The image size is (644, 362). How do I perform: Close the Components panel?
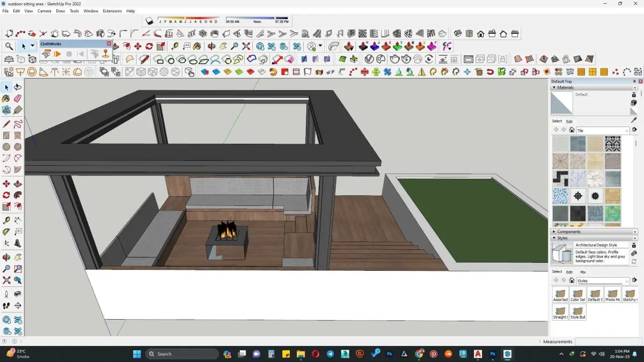tap(634, 232)
